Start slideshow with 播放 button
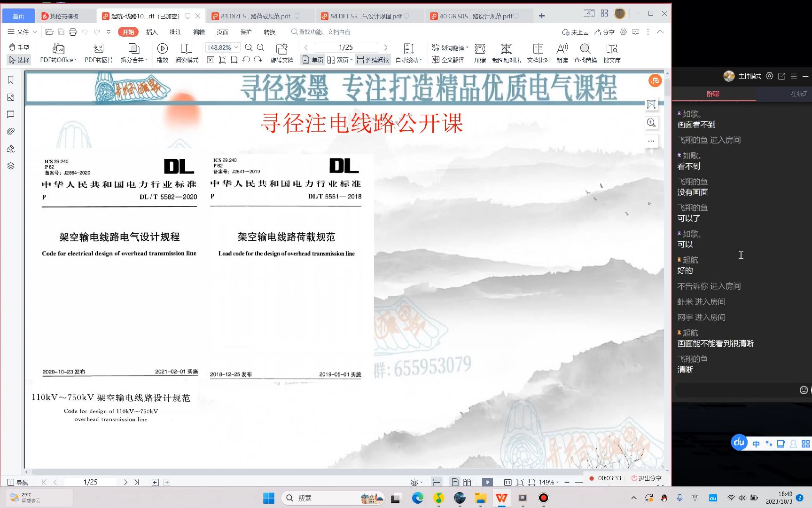This screenshot has height=508, width=812. [163, 53]
